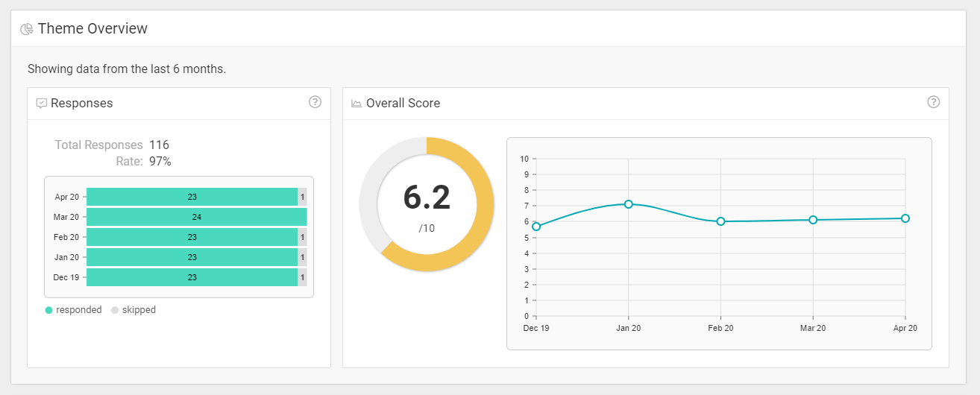The image size is (980, 395).
Task: Select the Dec 19 responded bar
Action: (x=192, y=277)
